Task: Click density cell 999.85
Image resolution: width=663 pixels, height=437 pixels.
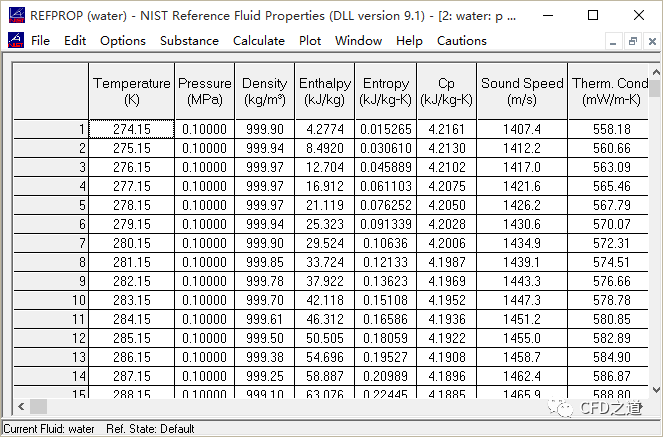Action: coord(265,262)
